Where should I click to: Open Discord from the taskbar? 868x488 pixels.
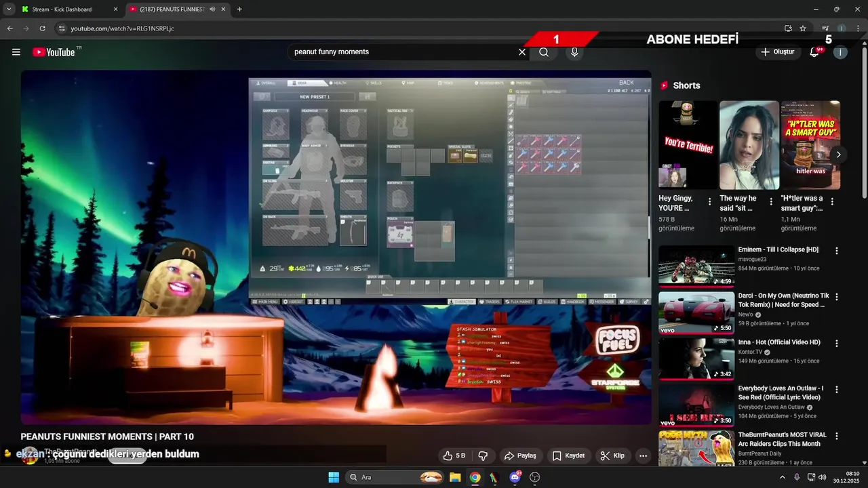pyautogui.click(x=515, y=477)
